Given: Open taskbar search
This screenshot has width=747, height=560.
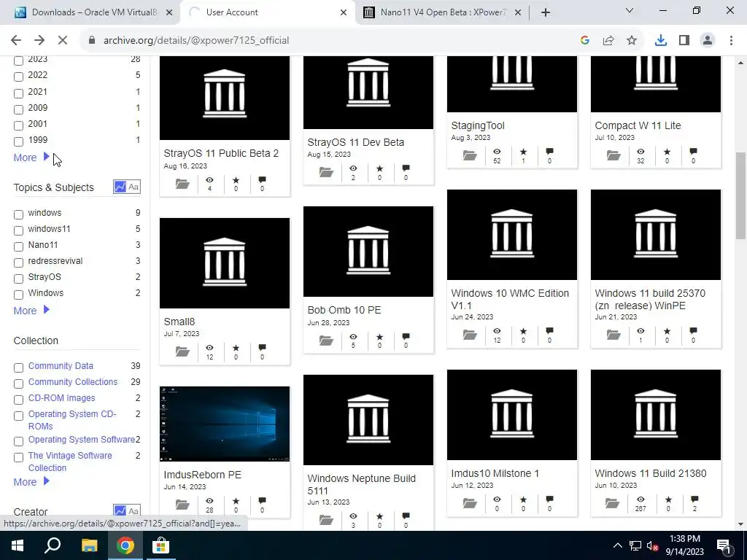Looking at the screenshot, I should click(53, 545).
